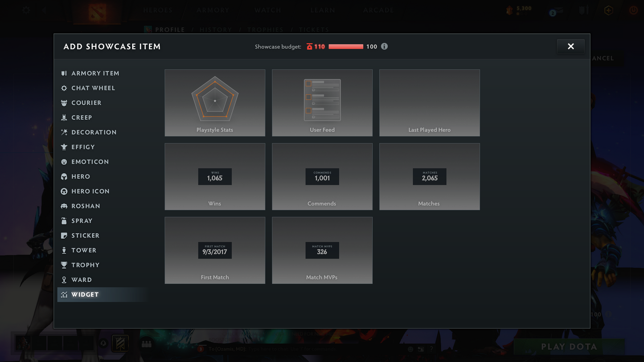Choose the Commends 1,001 widget
The image size is (644, 362).
(322, 177)
